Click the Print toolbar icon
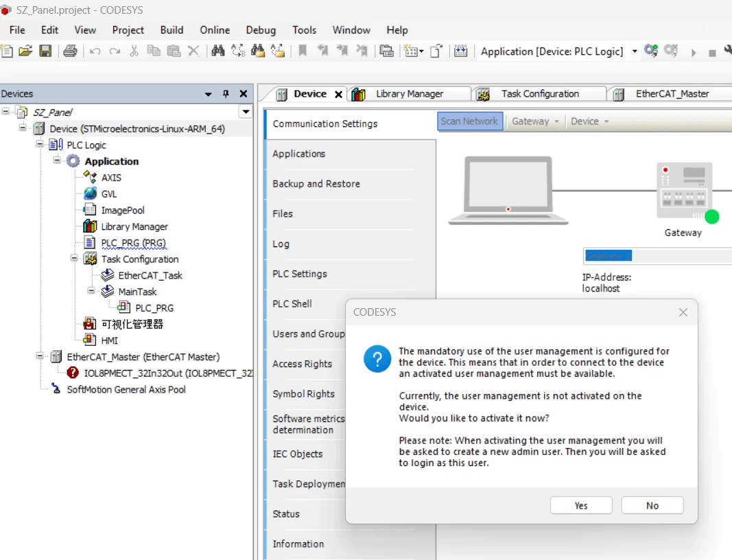Viewport: 732px width, 560px height. pyautogui.click(x=70, y=51)
